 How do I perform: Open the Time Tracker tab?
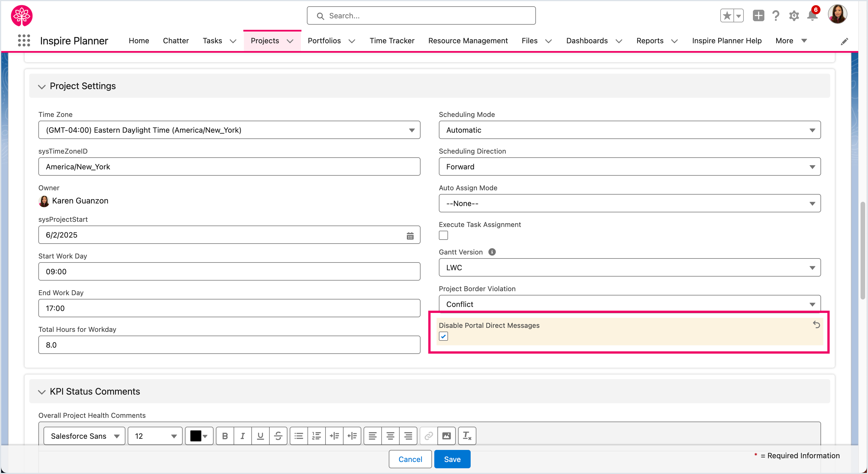click(392, 41)
